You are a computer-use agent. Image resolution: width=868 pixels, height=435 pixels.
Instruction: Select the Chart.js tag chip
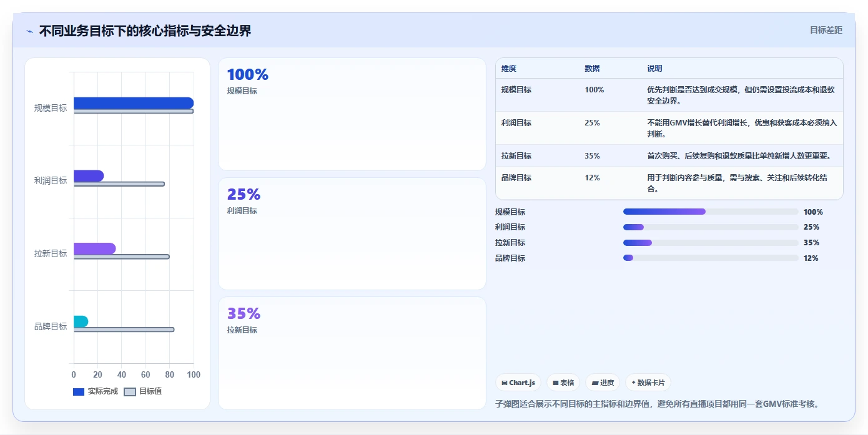click(x=518, y=383)
